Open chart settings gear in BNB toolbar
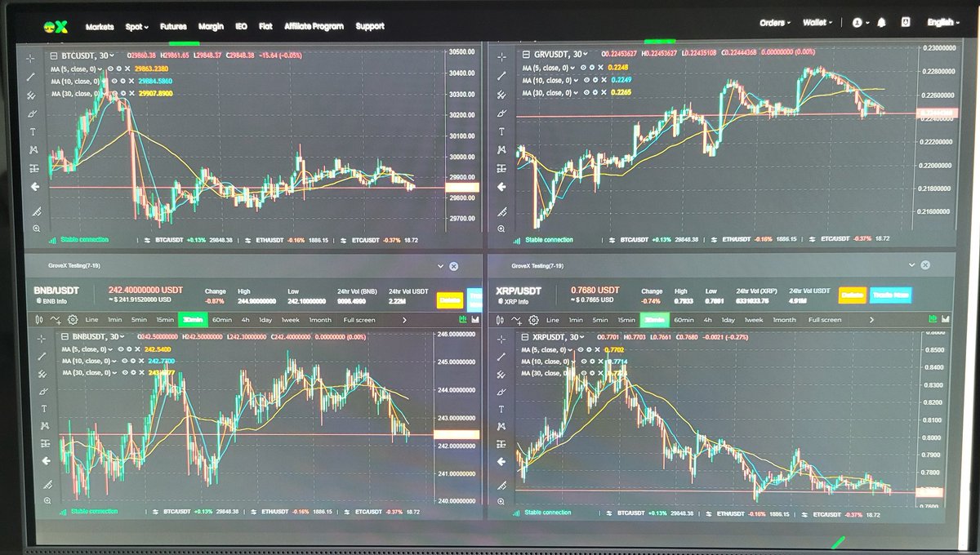980x555 pixels. pyautogui.click(x=72, y=320)
